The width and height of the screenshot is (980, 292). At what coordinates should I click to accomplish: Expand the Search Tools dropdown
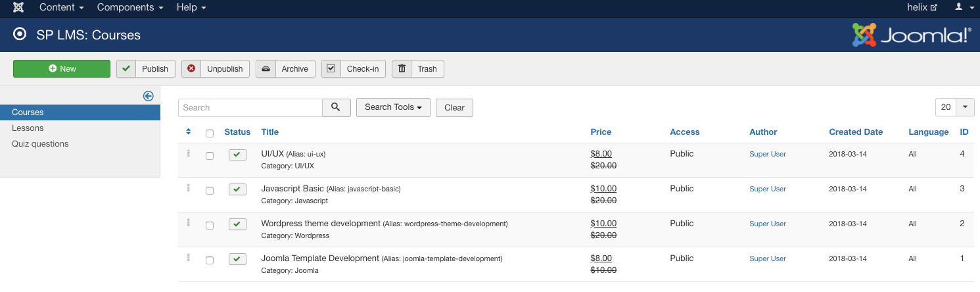pyautogui.click(x=393, y=107)
